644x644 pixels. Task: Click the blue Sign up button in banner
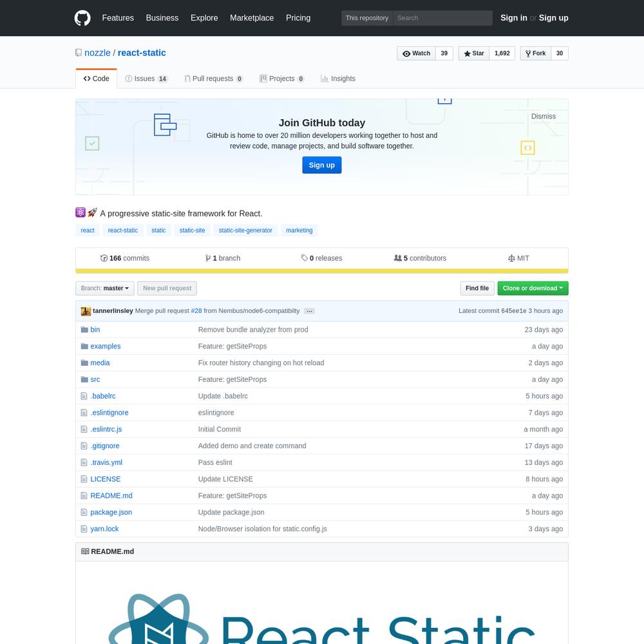pyautogui.click(x=322, y=165)
